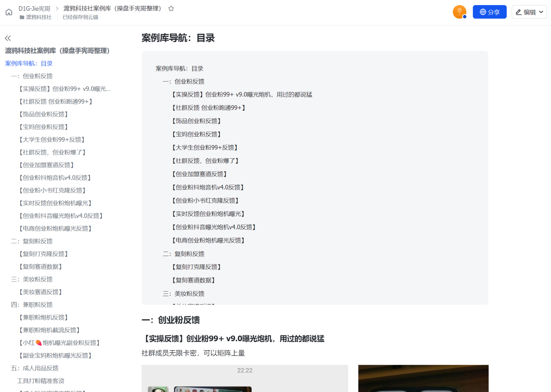This screenshot has height=392, width=551.
Task: Open sidebar entry 【实时反馈创业粉炮机曝光】
Action: (55, 203)
